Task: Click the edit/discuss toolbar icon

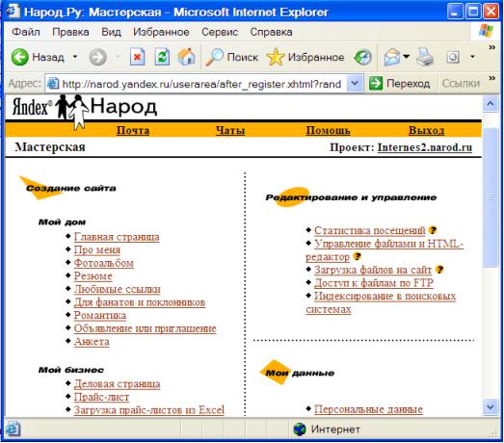Action: tap(453, 57)
